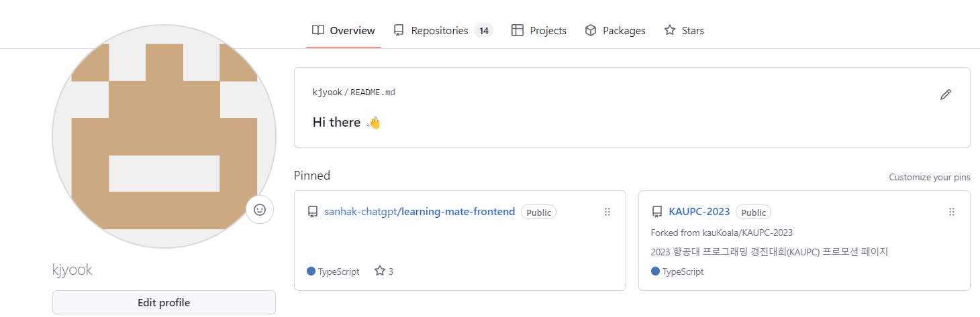
Task: Open the sanhak-chatgpt/learning-mate-frontend repository link
Action: coord(420,212)
